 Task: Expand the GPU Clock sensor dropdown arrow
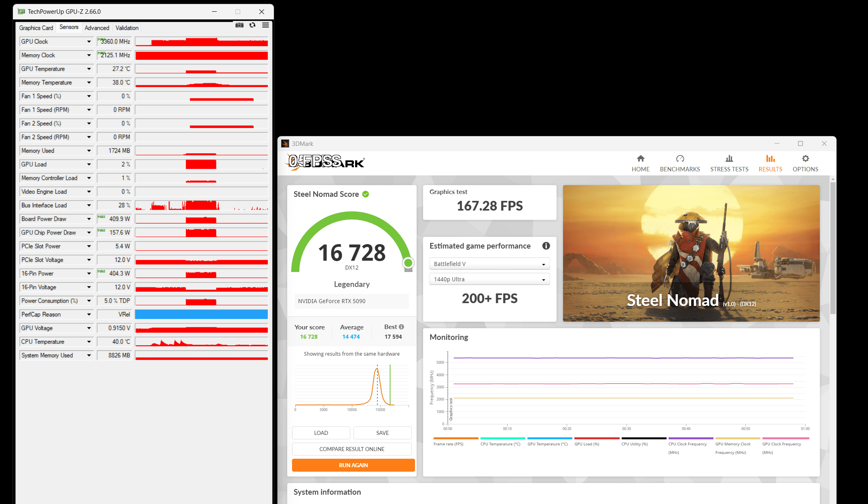(89, 42)
